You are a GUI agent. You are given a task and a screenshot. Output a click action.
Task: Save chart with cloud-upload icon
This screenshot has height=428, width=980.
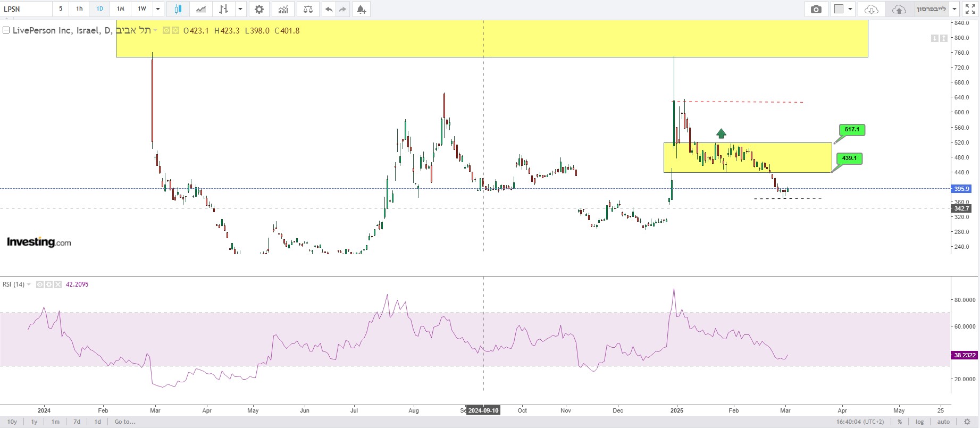(x=899, y=9)
